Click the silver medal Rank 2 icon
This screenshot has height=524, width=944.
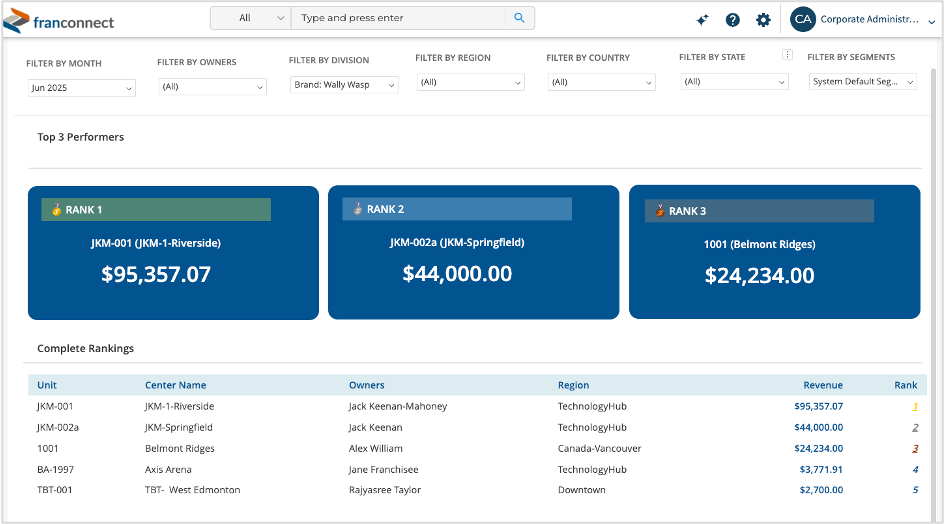coord(357,209)
